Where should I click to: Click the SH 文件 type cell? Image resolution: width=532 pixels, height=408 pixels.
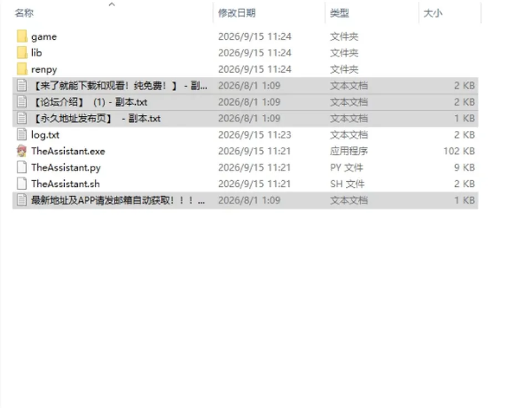point(347,183)
